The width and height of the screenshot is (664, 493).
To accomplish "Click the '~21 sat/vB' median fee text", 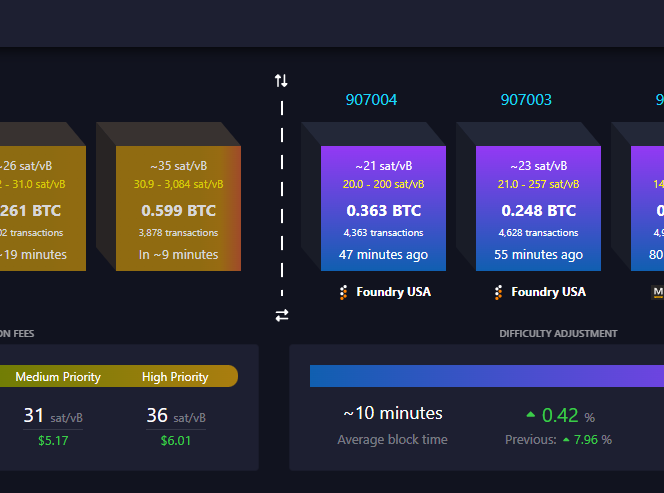I will click(384, 166).
